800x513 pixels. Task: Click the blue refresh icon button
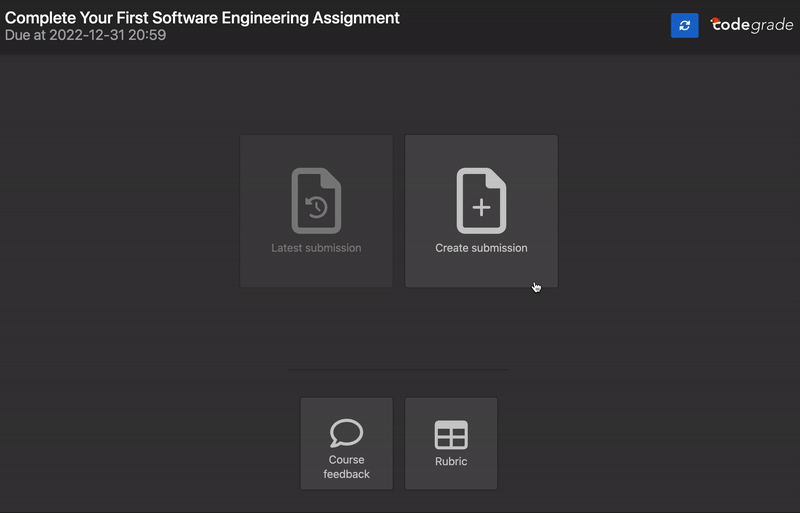pos(684,25)
